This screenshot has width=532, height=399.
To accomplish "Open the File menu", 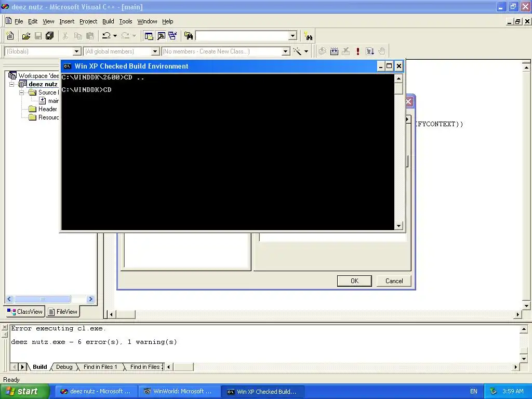I will coord(19,21).
